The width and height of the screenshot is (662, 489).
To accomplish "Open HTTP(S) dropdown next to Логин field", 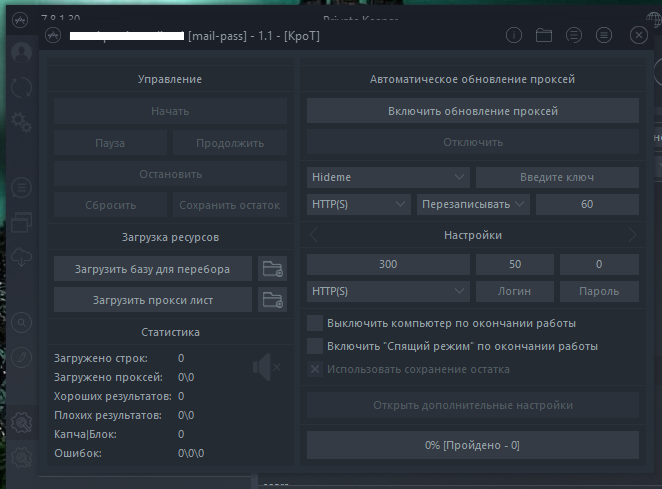I will coord(388,291).
